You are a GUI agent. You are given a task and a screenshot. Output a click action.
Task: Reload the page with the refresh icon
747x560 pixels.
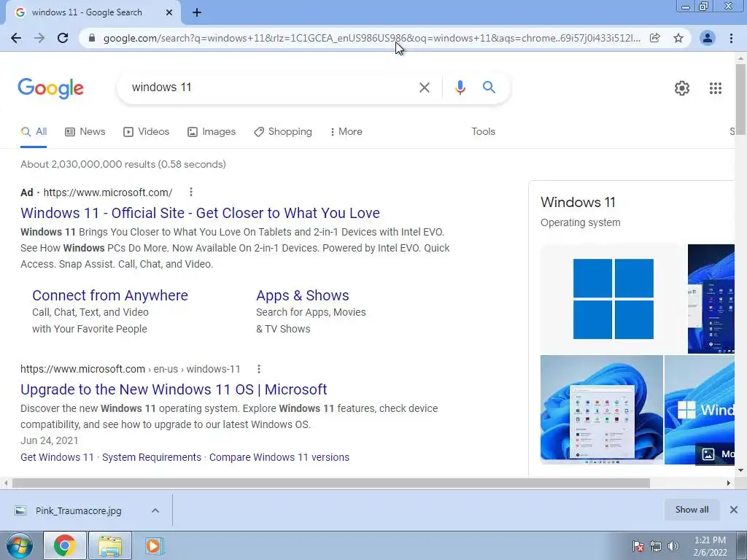63,38
